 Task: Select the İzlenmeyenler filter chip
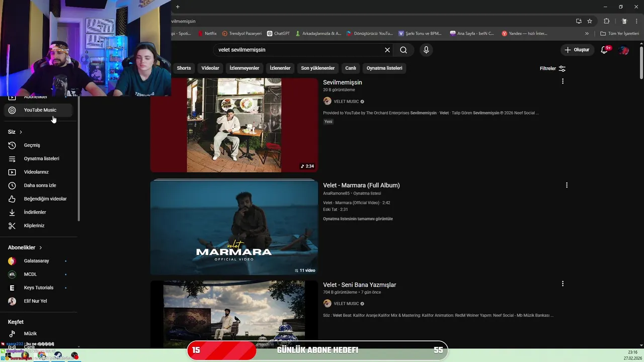coord(245,68)
